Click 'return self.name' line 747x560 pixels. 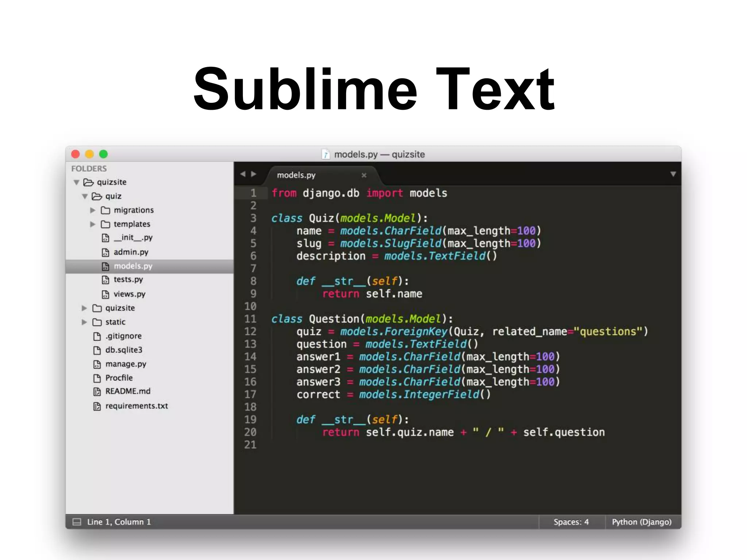click(x=372, y=294)
